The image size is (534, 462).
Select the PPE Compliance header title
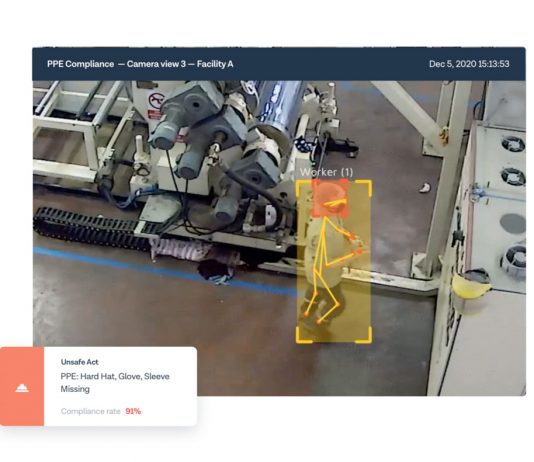pyautogui.click(x=80, y=64)
